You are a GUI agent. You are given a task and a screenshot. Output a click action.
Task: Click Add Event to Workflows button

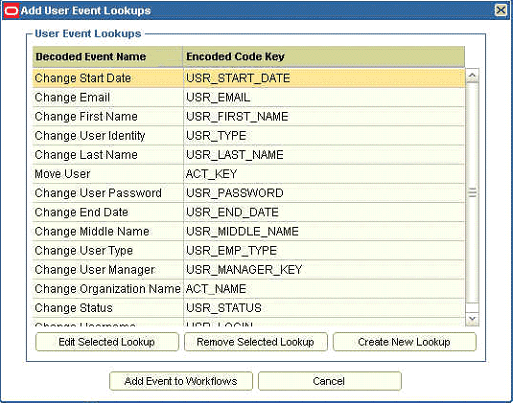click(181, 381)
